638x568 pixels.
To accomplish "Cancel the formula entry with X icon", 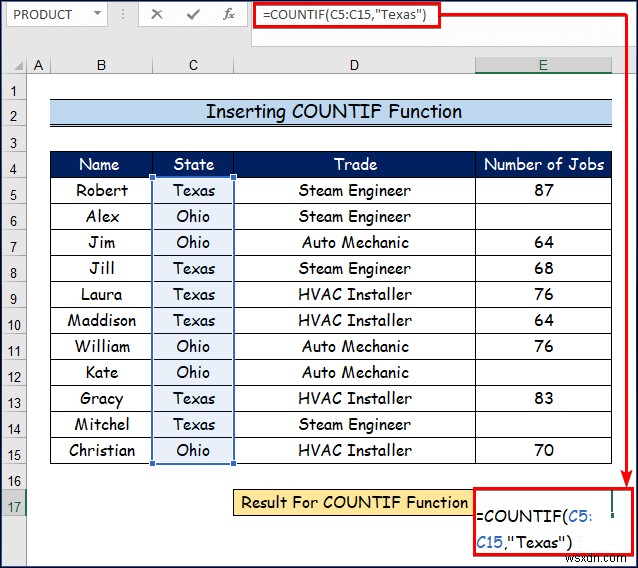I will 157,15.
